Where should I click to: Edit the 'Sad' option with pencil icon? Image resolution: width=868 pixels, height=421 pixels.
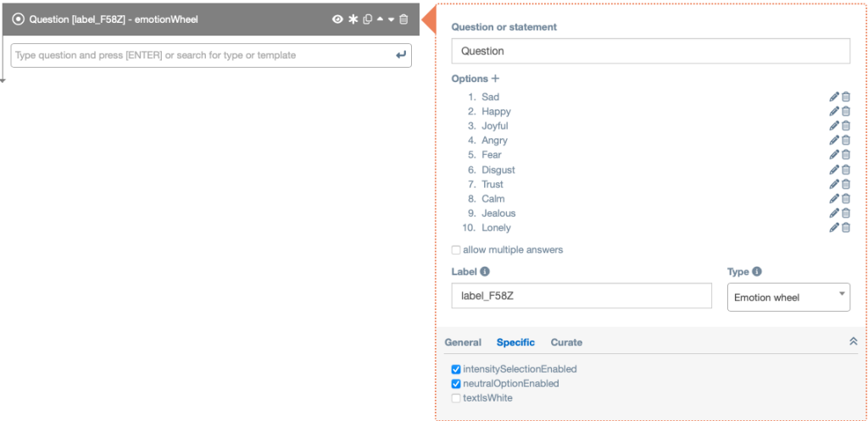pos(834,97)
